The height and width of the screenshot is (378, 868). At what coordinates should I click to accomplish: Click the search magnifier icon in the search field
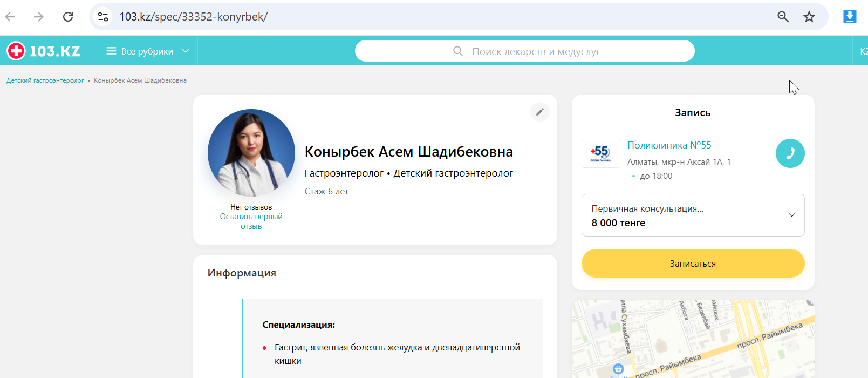[x=458, y=51]
